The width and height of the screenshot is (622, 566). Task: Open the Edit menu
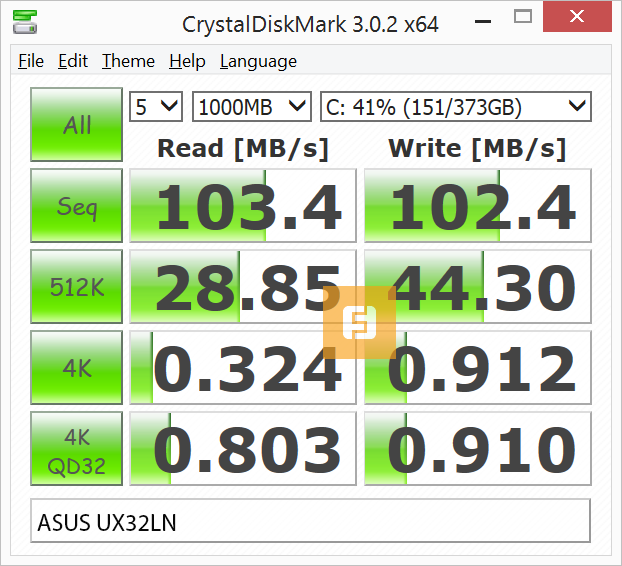click(73, 61)
